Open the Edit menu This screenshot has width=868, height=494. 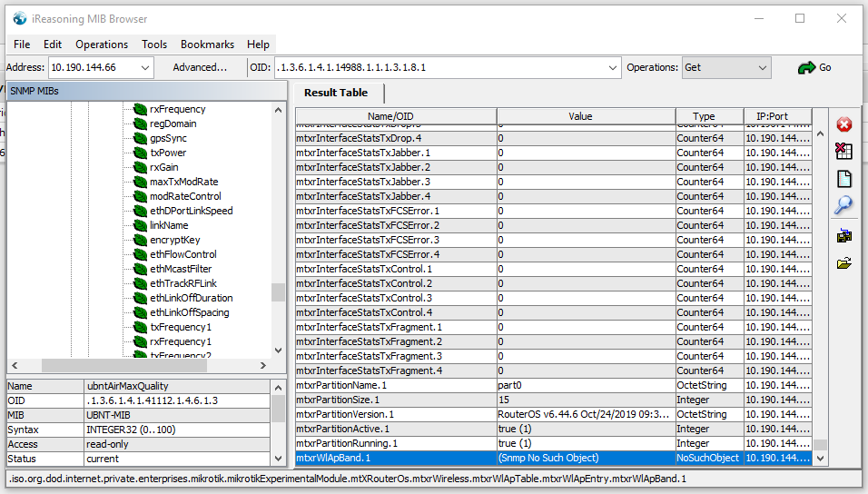[x=53, y=44]
